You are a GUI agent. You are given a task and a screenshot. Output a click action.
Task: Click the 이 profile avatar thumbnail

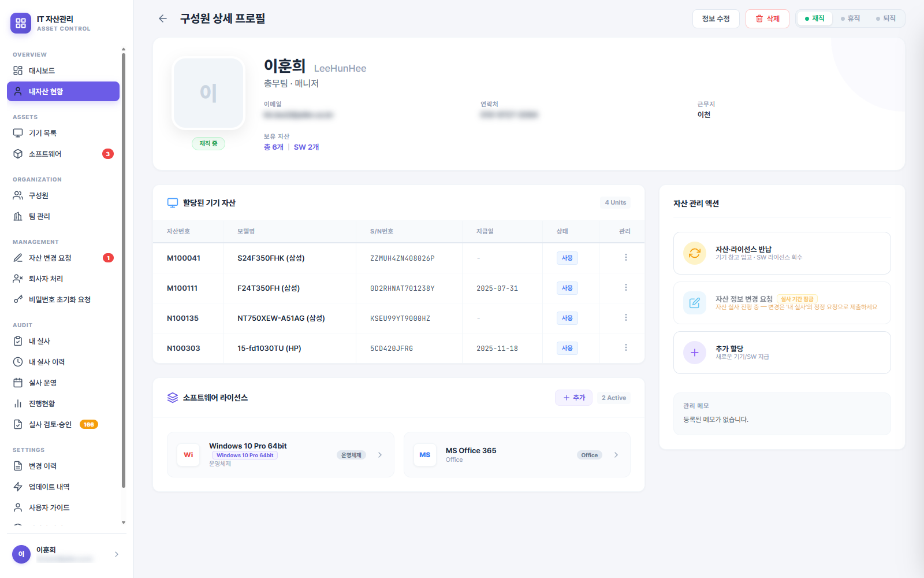[x=208, y=92]
